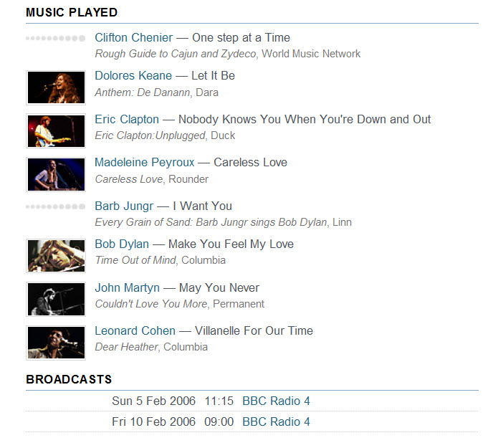493x448 pixels.
Task: Click the Broadcasts section heading
Action: click(x=69, y=379)
